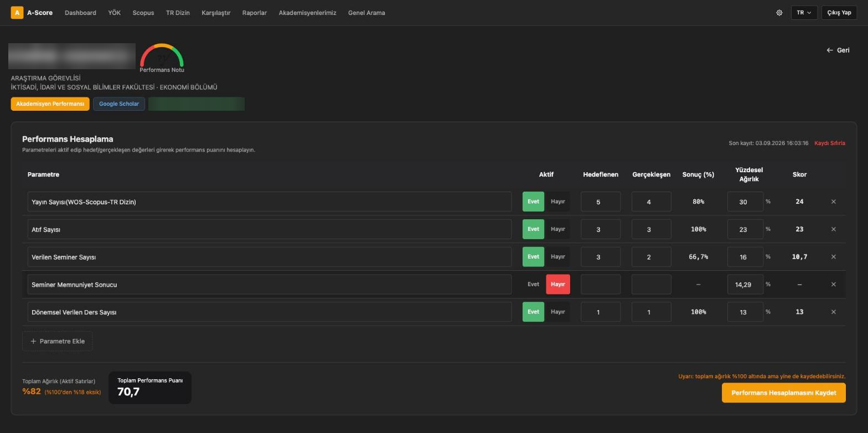Select the Akademisyen Performansı tab
The height and width of the screenshot is (433, 868).
pyautogui.click(x=50, y=104)
